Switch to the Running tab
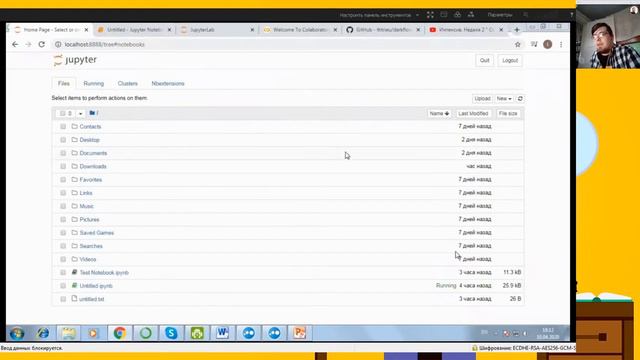 click(93, 83)
